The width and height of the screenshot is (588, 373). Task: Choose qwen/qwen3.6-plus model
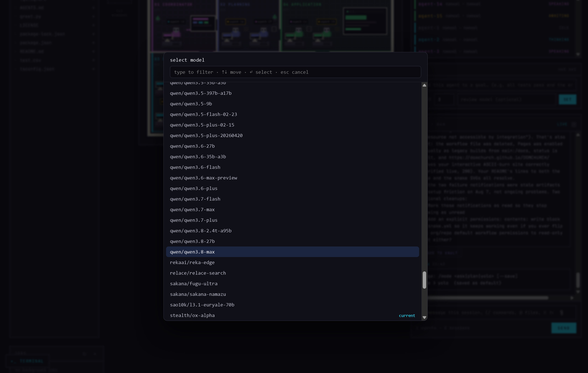click(292, 188)
